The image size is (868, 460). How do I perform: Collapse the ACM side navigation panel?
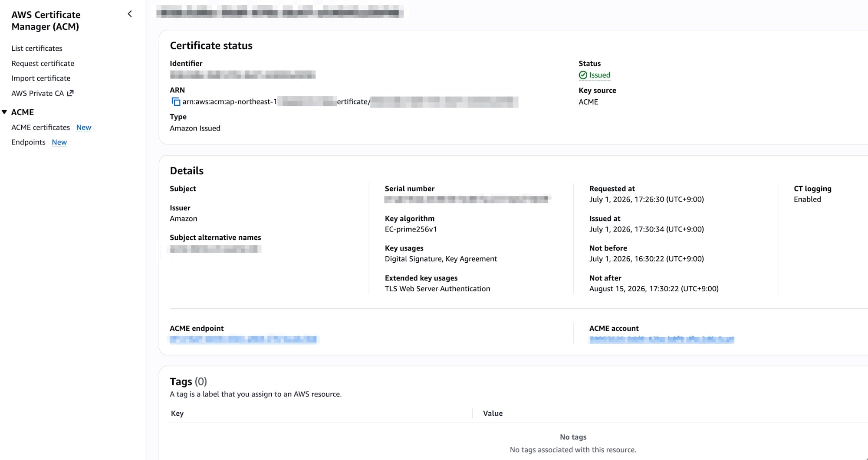(129, 14)
